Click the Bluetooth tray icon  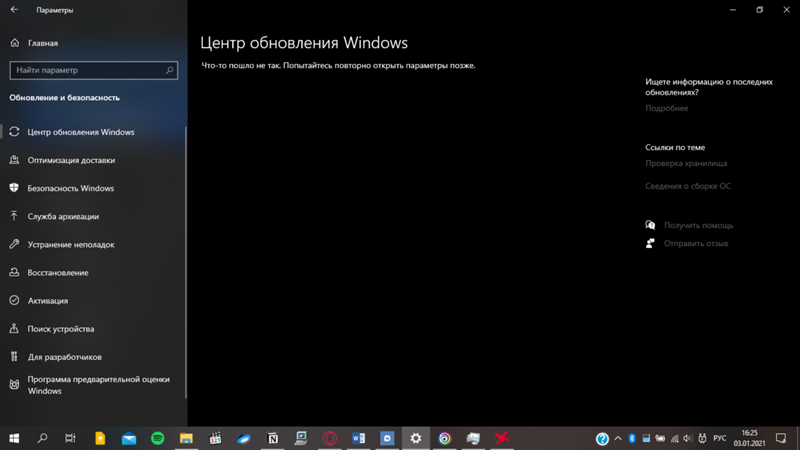(x=632, y=438)
